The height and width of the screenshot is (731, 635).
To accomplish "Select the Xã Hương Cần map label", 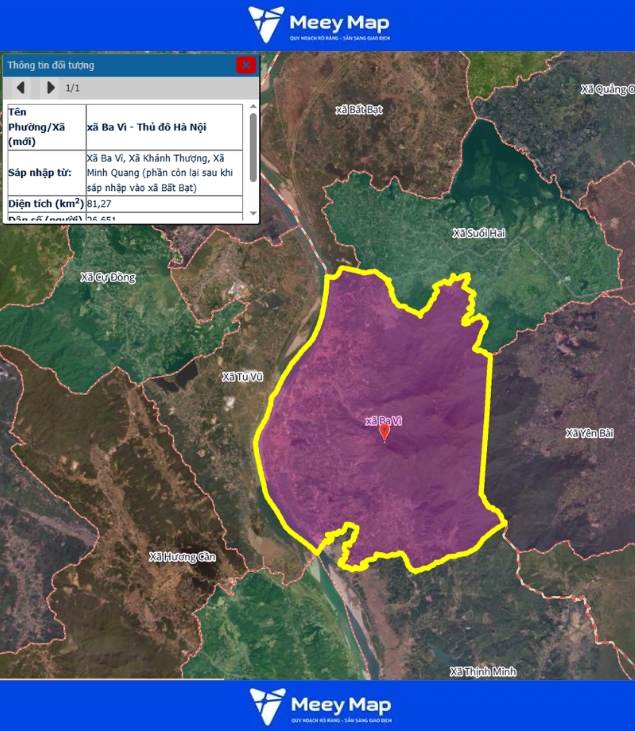I will pos(182,556).
